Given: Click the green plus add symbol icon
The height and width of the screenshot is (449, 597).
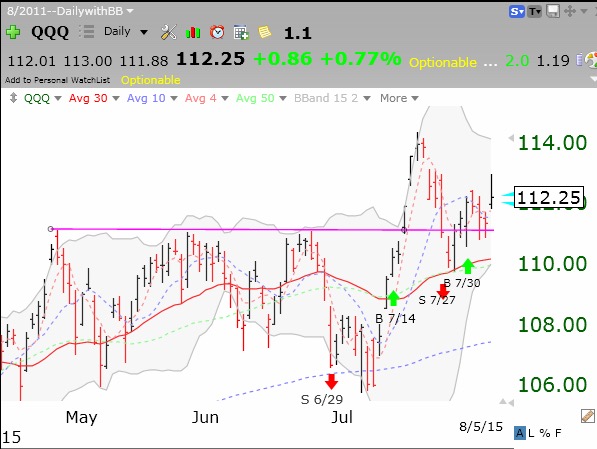Looking at the screenshot, I should pos(13,32).
